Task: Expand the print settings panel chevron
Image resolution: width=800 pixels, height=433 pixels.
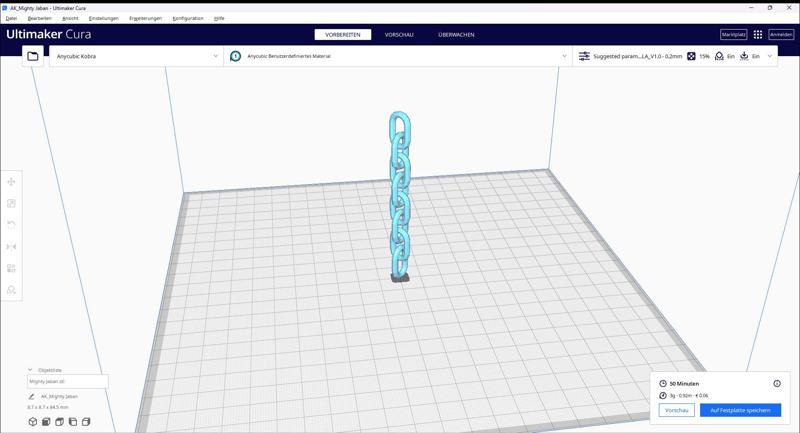Action: [x=770, y=56]
